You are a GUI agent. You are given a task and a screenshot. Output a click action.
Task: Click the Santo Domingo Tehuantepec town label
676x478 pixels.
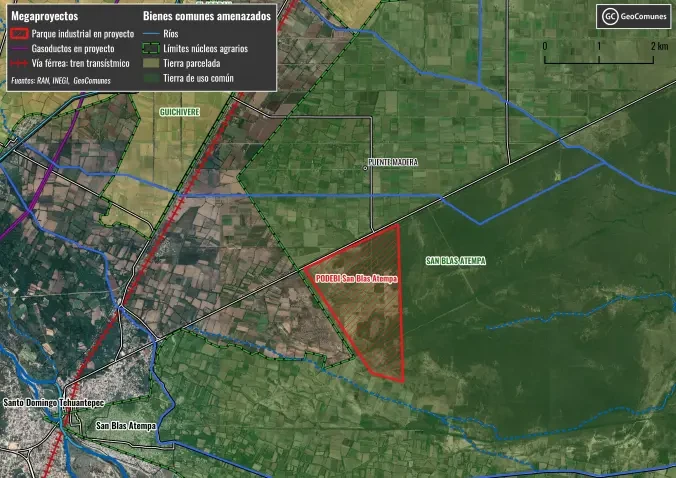(56, 403)
